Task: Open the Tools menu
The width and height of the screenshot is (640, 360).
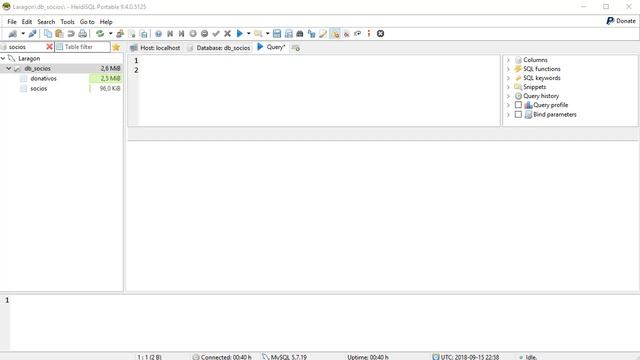Action: click(x=67, y=22)
